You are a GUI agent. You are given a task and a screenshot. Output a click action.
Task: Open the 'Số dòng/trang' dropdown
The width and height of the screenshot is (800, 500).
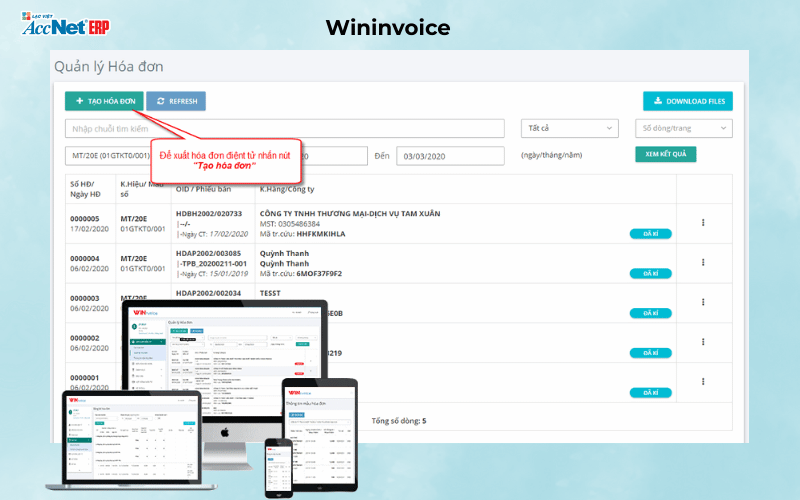pos(684,129)
